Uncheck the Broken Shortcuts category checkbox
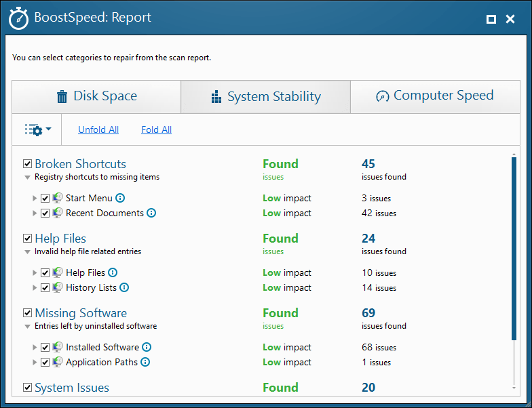Image resolution: width=532 pixels, height=408 pixels. (x=28, y=164)
